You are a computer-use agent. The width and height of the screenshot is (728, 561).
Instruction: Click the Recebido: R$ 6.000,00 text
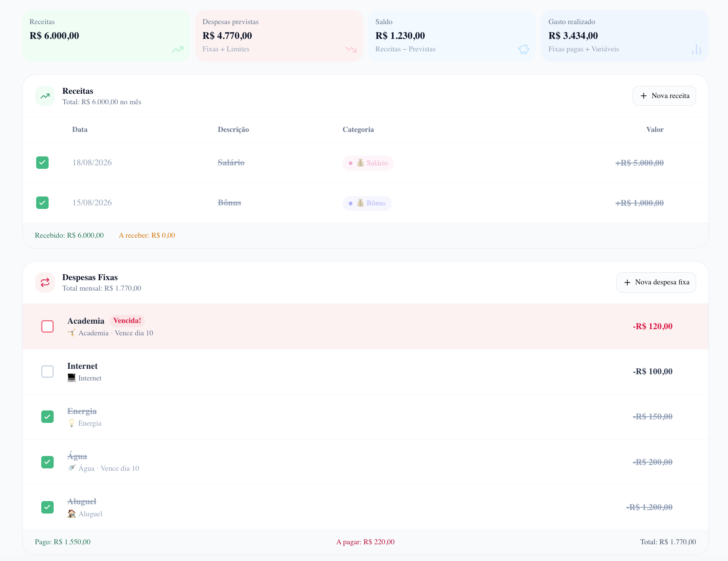pyautogui.click(x=69, y=235)
